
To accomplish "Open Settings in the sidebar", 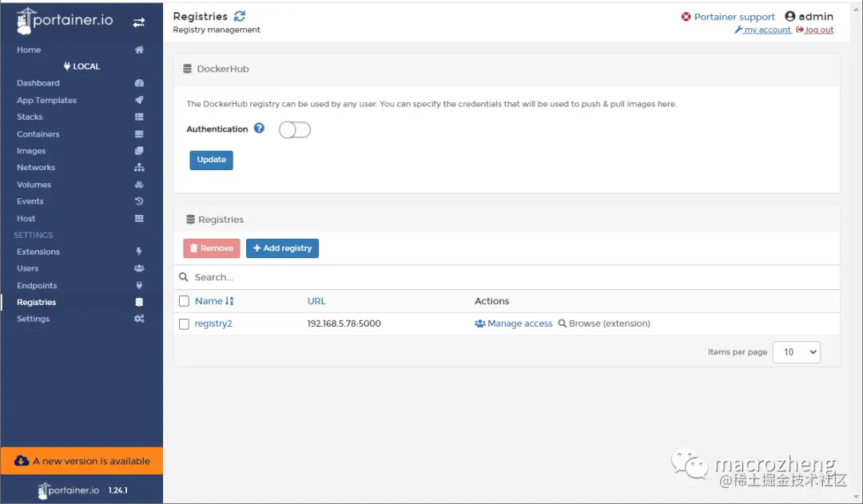I will tap(33, 319).
